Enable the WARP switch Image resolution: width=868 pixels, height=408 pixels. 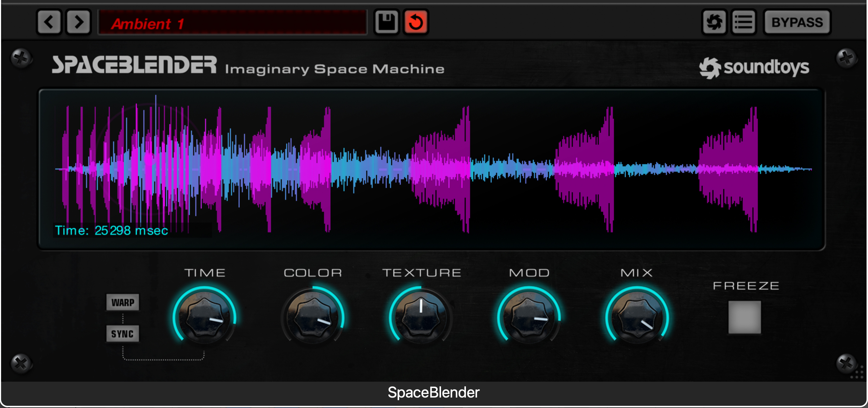pyautogui.click(x=123, y=302)
